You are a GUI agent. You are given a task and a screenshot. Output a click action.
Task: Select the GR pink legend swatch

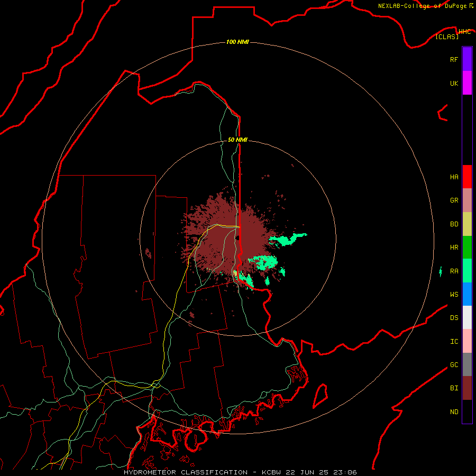pos(467,200)
